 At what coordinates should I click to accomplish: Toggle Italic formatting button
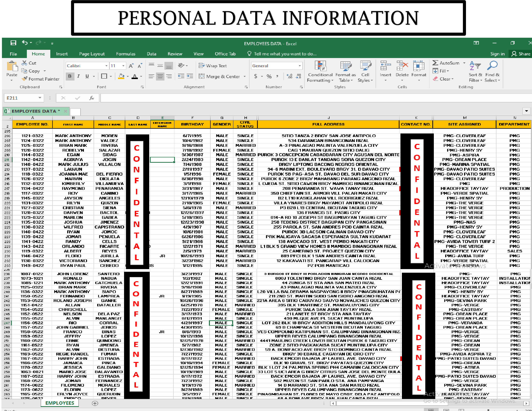pos(78,76)
